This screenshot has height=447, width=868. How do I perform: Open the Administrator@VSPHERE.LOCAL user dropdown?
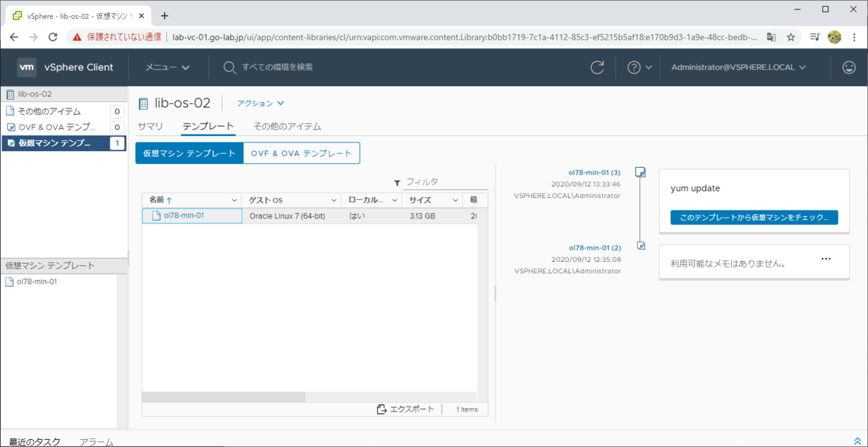[x=738, y=67]
